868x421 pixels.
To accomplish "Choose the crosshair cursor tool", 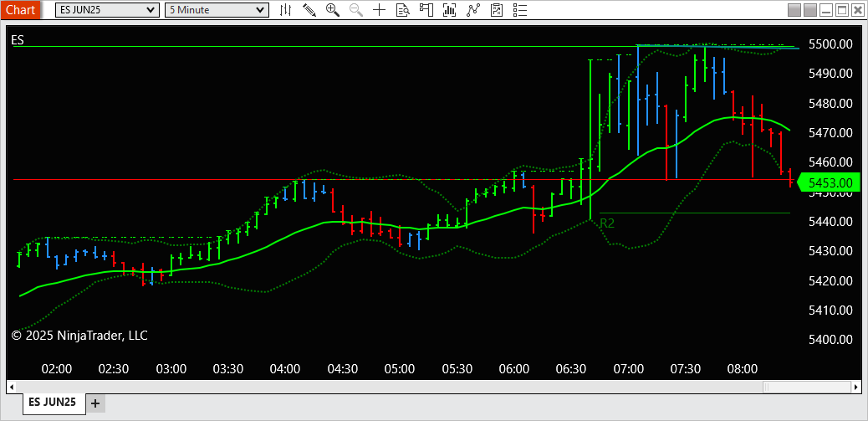I will (379, 9).
